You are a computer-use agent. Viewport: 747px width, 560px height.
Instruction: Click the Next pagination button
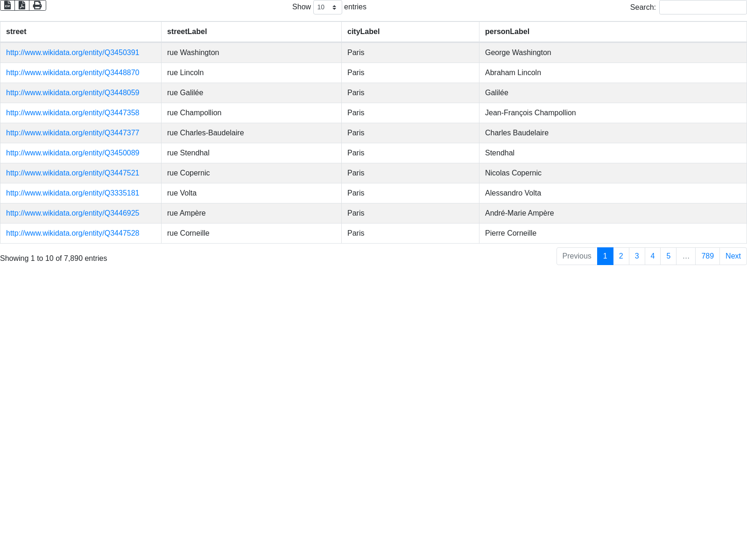[733, 256]
